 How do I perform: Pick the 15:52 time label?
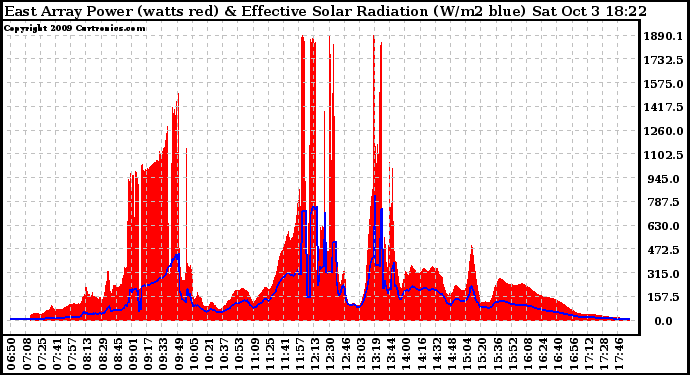[x=513, y=353]
